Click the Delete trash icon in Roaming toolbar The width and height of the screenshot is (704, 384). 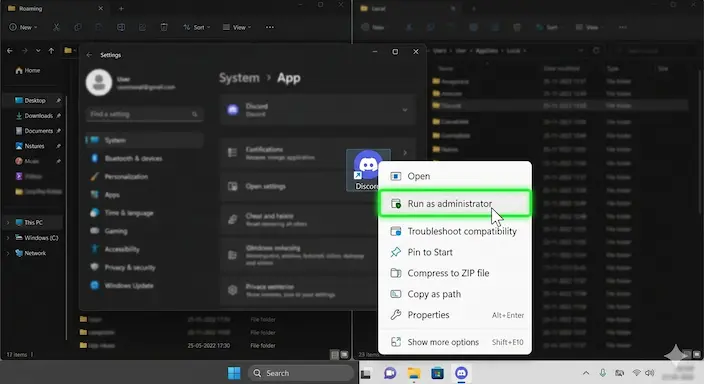point(164,27)
